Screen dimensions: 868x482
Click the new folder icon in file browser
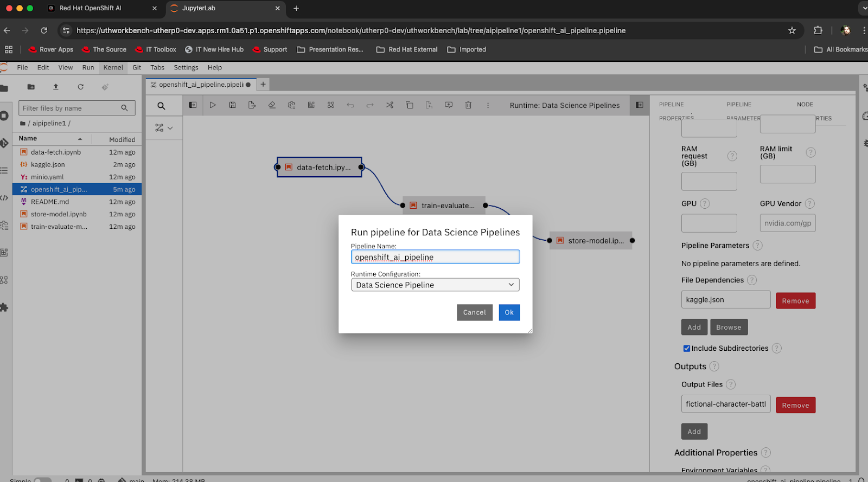[x=31, y=87]
